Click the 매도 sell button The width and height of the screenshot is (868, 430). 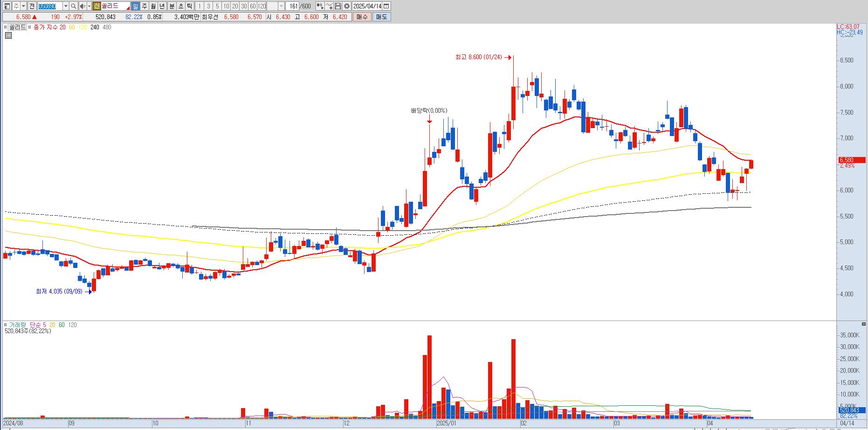pos(381,17)
